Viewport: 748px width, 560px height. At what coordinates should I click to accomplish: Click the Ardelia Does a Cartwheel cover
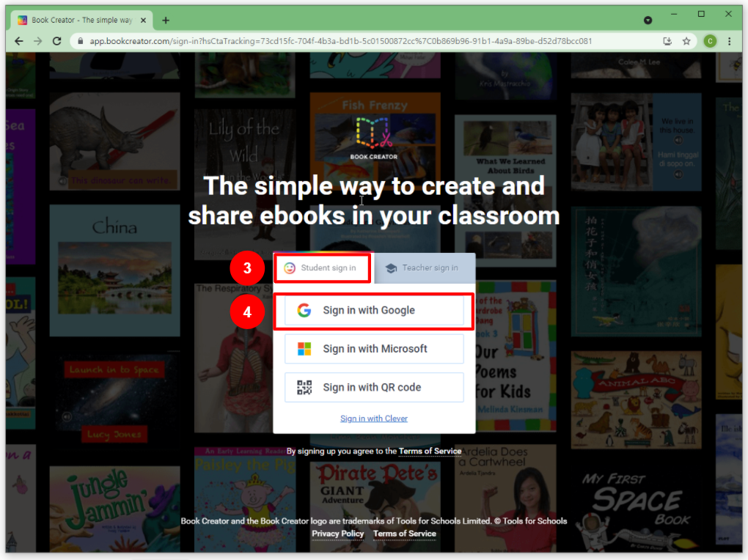pos(506,499)
